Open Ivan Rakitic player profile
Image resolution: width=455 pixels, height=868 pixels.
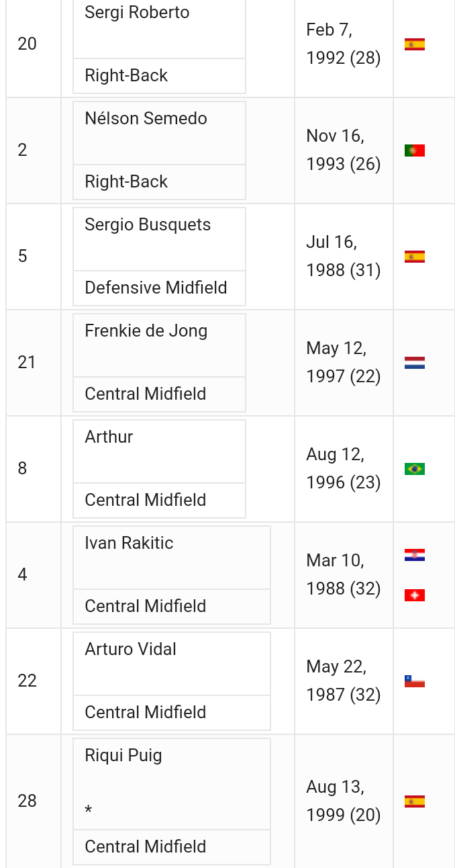129,544
